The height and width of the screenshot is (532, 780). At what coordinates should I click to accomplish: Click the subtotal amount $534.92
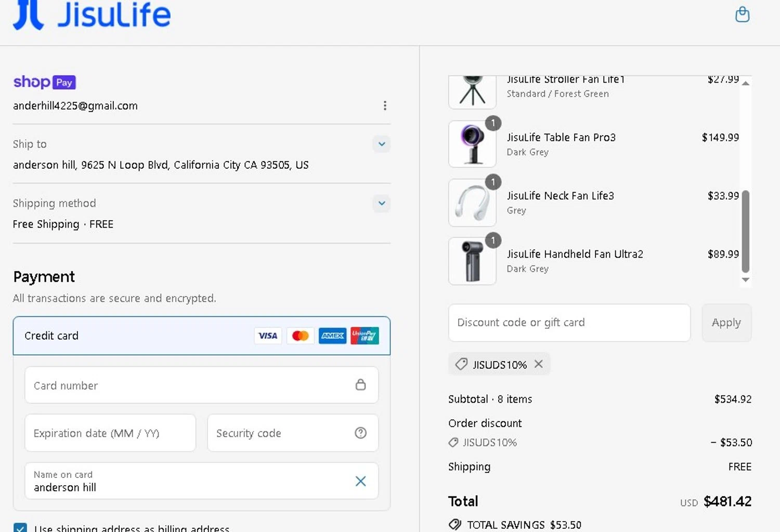(x=733, y=399)
